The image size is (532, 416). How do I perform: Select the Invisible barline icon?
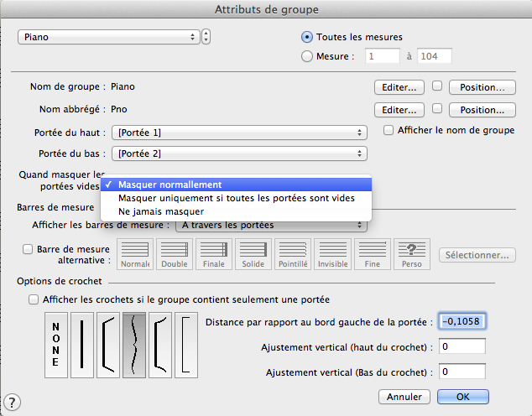pos(332,254)
